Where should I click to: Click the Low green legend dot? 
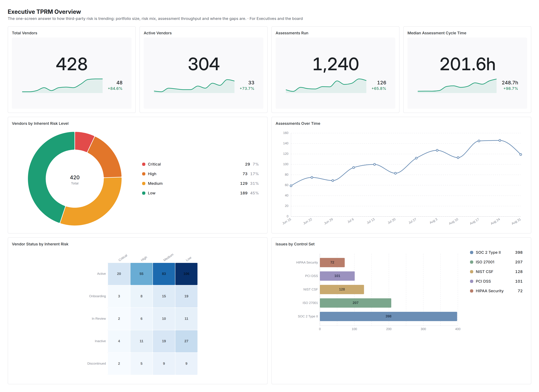pyautogui.click(x=144, y=193)
